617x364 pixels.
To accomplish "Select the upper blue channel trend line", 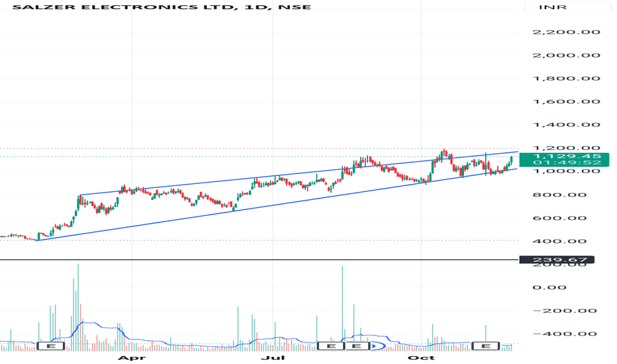I will click(x=299, y=173).
